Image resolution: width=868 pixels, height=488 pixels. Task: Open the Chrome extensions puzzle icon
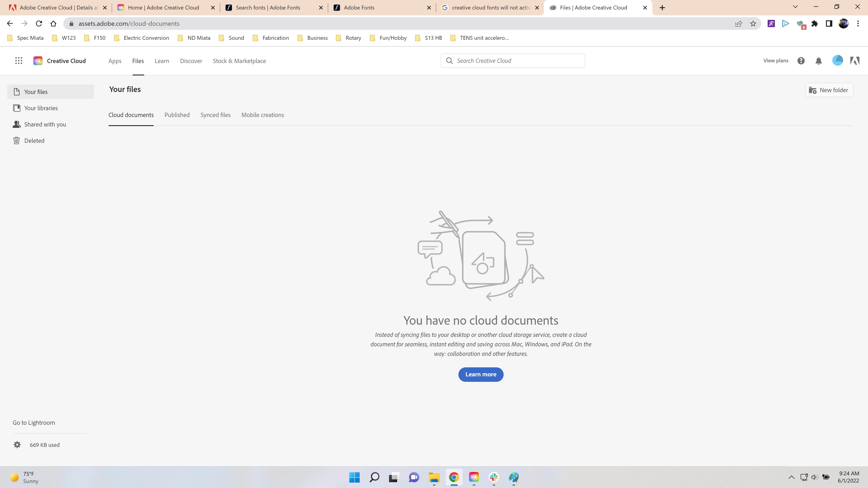pyautogui.click(x=815, y=23)
